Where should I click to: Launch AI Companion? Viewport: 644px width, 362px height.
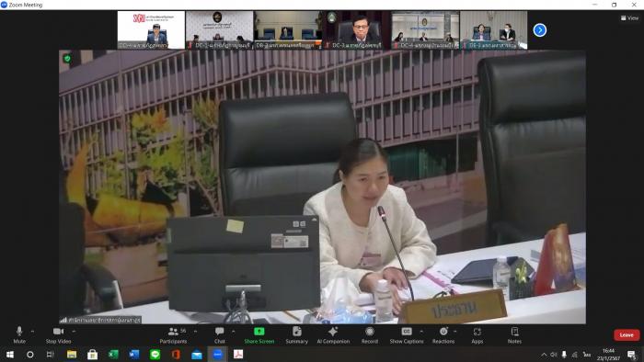point(333,334)
